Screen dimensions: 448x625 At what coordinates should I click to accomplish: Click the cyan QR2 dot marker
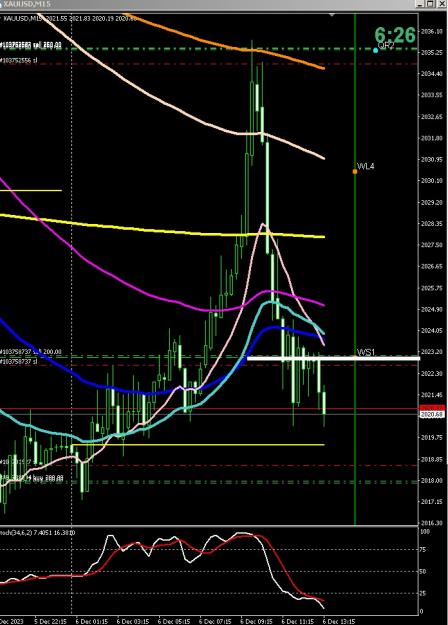point(375,50)
